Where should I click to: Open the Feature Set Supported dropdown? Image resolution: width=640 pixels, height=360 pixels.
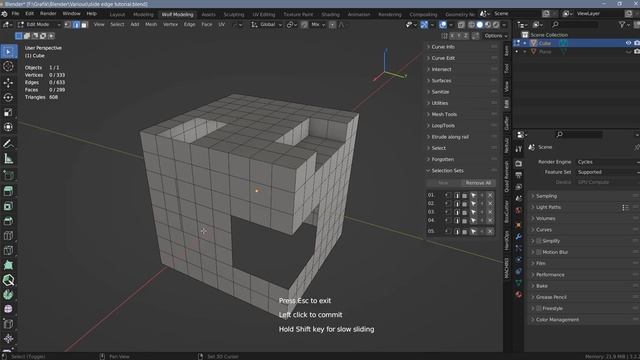[608, 172]
